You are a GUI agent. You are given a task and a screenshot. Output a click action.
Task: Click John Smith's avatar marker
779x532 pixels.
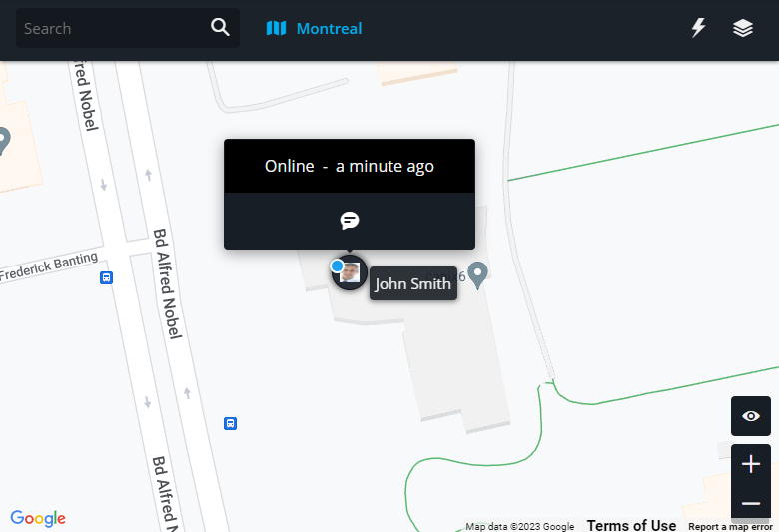[x=350, y=272]
